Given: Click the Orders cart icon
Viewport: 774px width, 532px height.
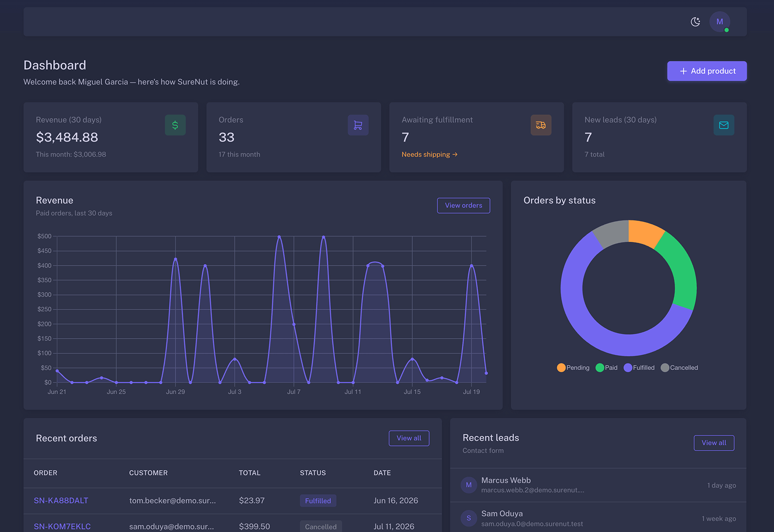Looking at the screenshot, I should [358, 125].
